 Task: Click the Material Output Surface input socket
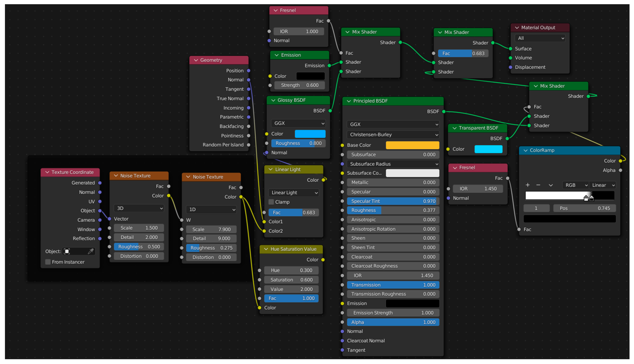511,49
